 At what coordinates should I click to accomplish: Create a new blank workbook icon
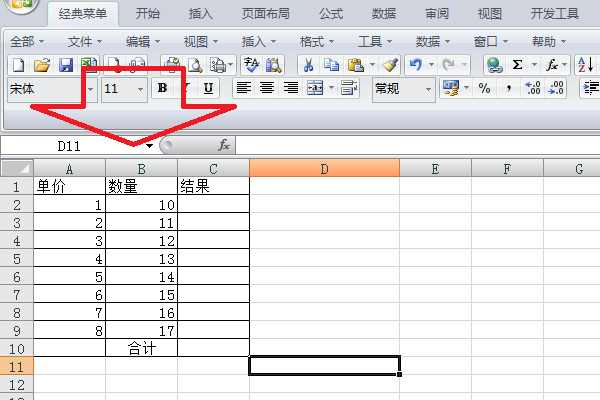click(x=18, y=65)
